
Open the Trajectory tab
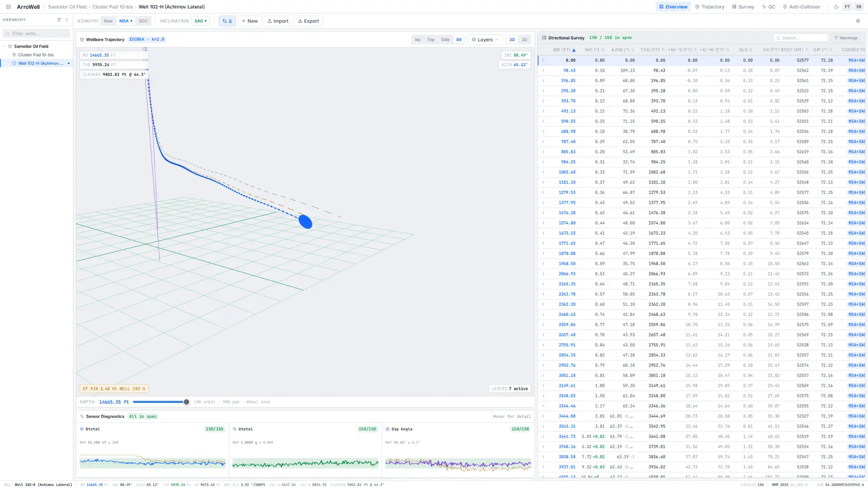pos(709,7)
